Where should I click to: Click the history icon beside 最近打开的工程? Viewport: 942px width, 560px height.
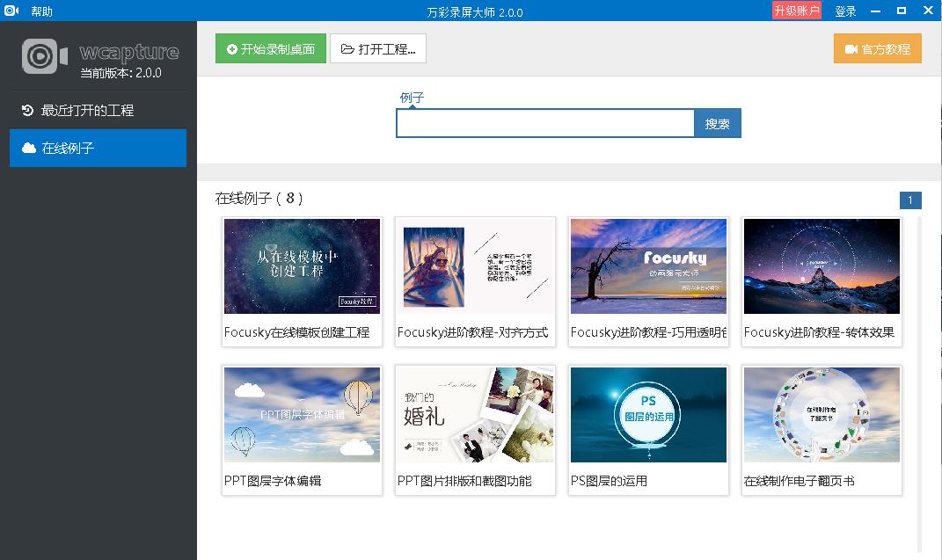(x=27, y=111)
